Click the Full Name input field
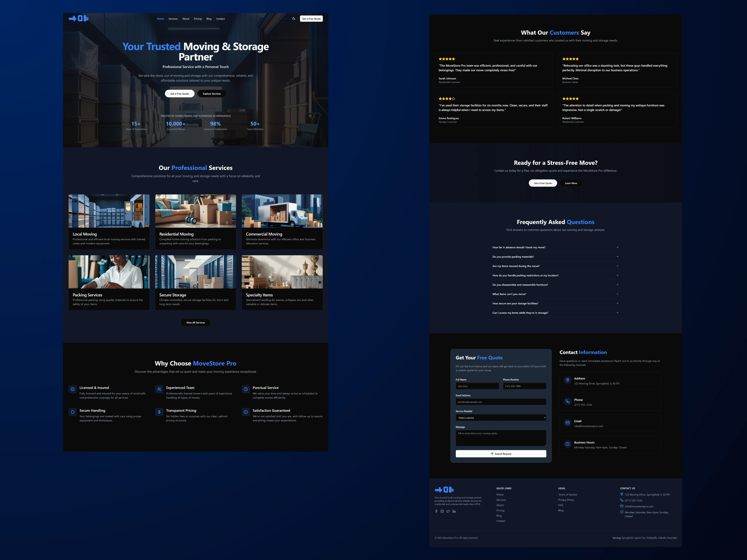This screenshot has width=747, height=560. tap(477, 386)
